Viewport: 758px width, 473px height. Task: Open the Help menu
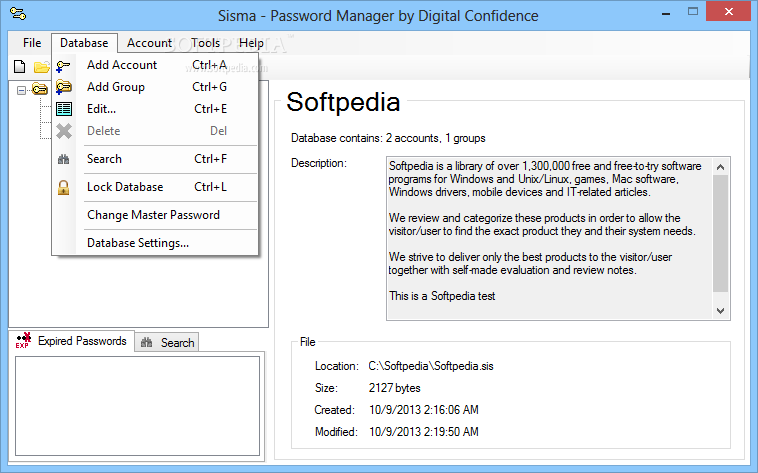click(x=251, y=43)
